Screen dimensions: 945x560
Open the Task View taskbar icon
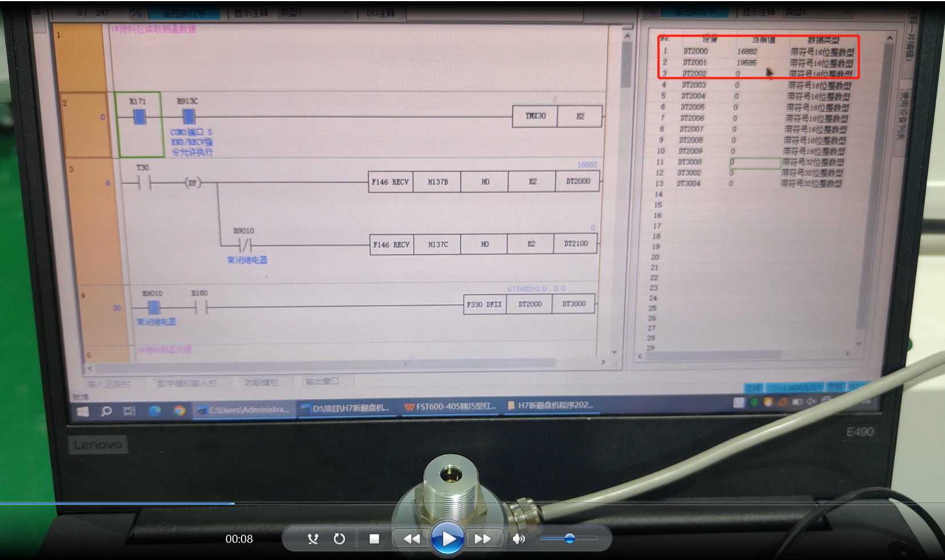[130, 411]
